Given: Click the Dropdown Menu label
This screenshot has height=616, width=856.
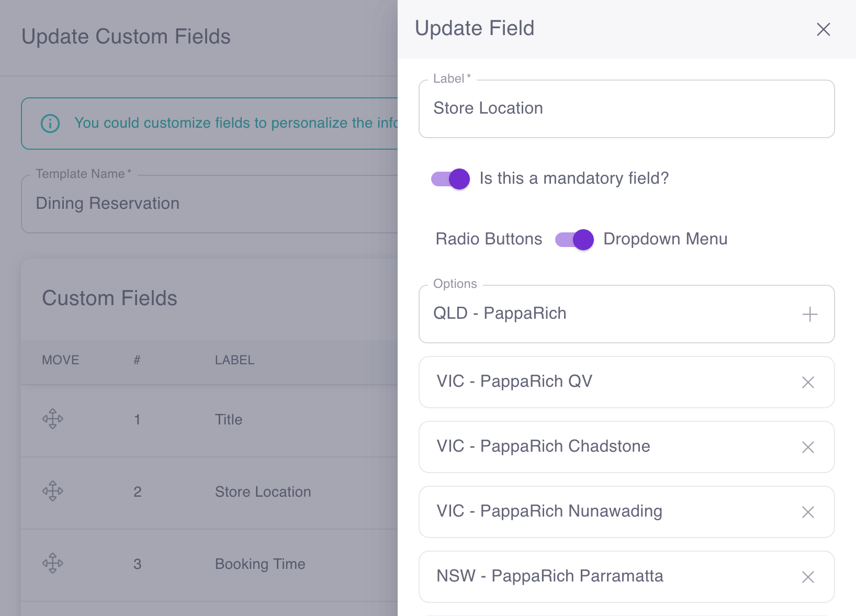Looking at the screenshot, I should (665, 239).
